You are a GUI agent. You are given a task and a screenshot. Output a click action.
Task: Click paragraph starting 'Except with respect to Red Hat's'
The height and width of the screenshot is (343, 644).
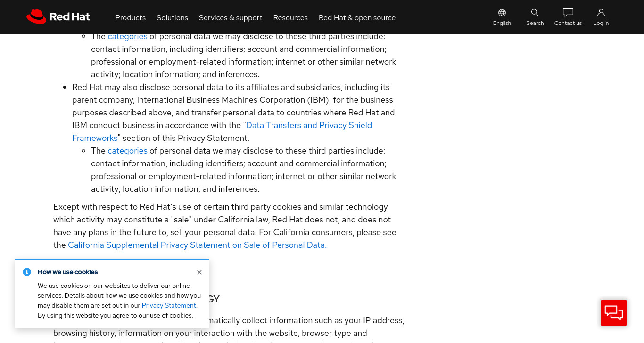(x=225, y=226)
